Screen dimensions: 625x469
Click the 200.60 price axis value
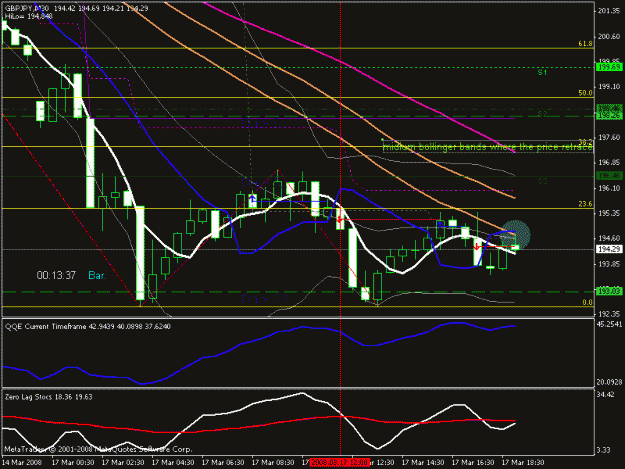tap(608, 36)
